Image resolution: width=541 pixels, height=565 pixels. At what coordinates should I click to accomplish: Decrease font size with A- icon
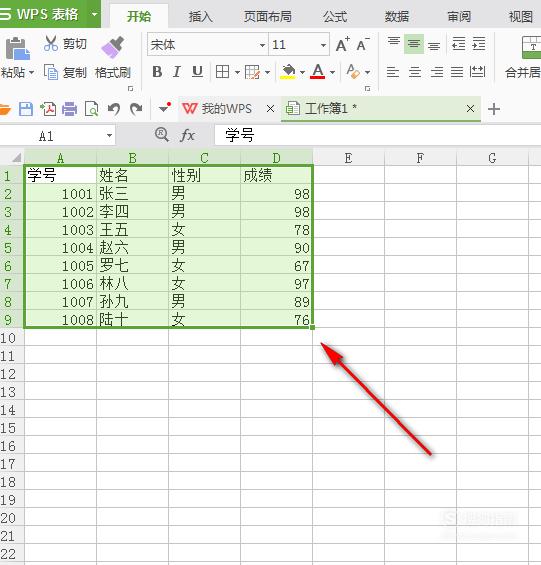click(x=363, y=45)
